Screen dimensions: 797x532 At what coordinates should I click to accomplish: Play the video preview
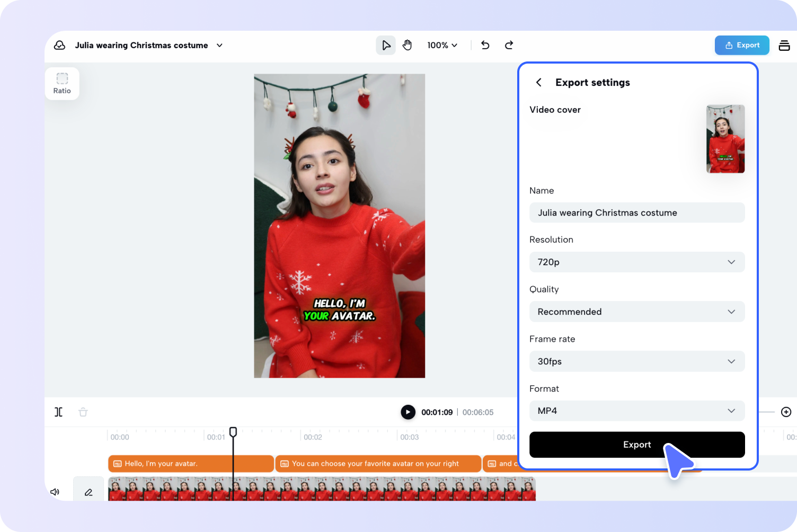408,412
